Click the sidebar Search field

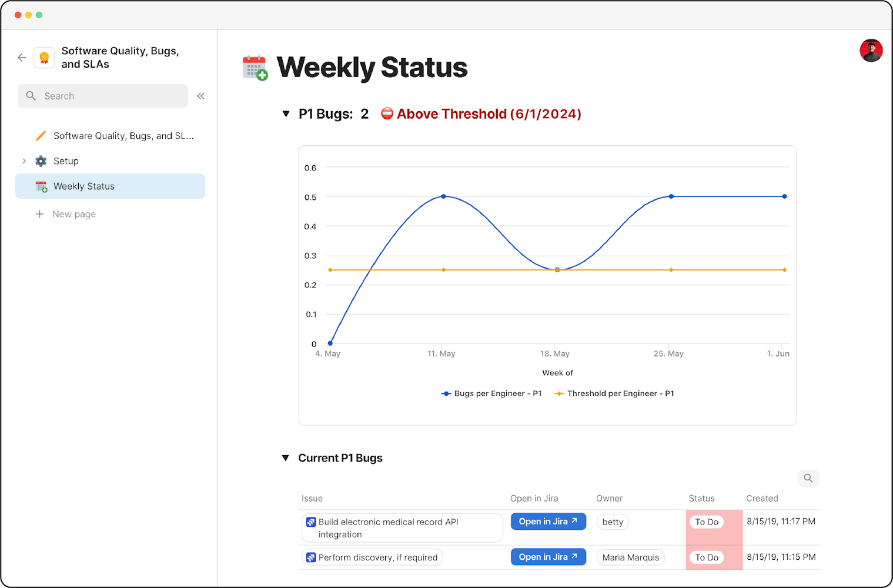[x=103, y=96]
